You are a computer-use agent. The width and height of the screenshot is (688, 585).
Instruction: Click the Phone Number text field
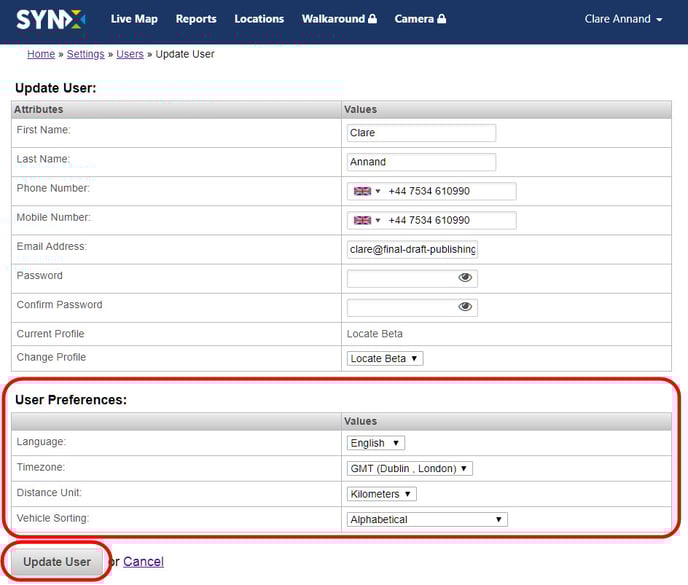point(431,191)
